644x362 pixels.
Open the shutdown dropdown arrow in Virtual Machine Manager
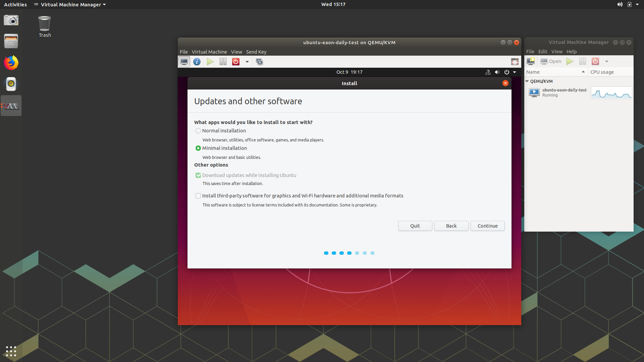pyautogui.click(x=606, y=61)
